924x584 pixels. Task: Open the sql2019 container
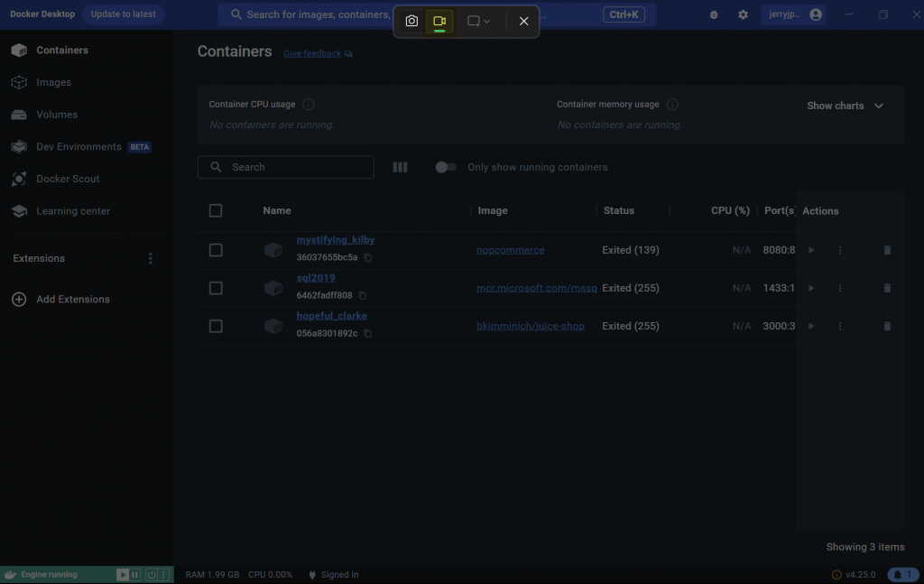[x=316, y=278]
